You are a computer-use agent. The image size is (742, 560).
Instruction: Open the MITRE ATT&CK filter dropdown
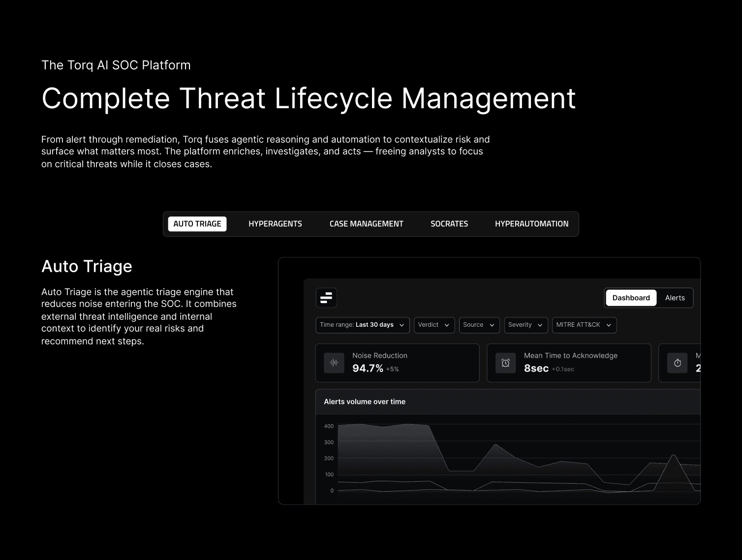point(584,325)
